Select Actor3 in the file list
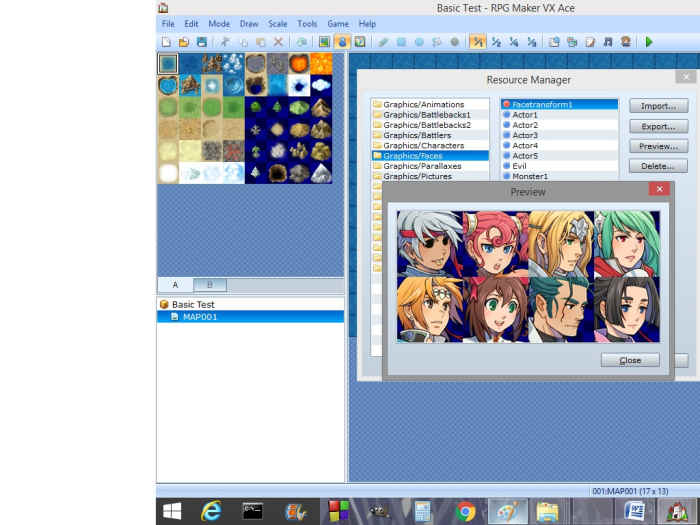700x525 pixels. pyautogui.click(x=525, y=135)
